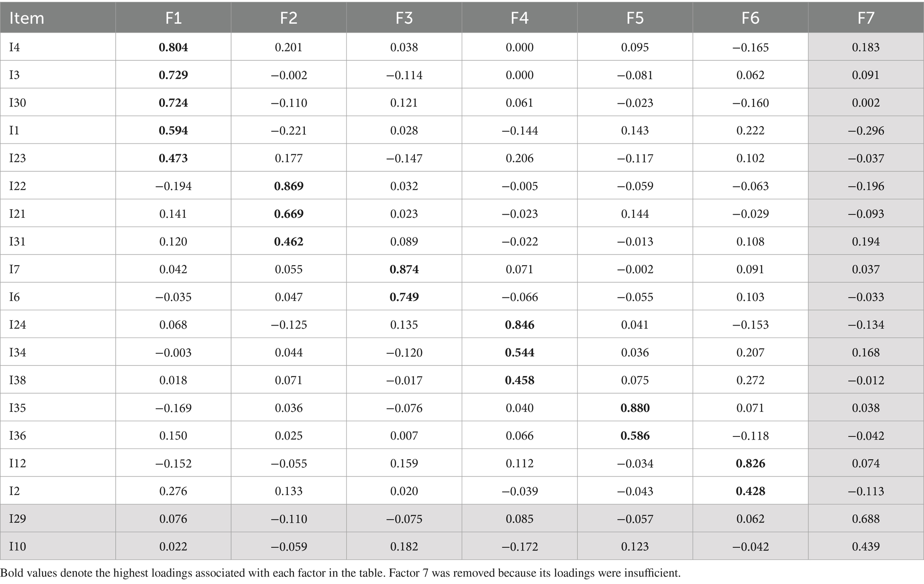Image resolution: width=924 pixels, height=584 pixels.
Task: Select the I10 row label
Action: [x=17, y=546]
